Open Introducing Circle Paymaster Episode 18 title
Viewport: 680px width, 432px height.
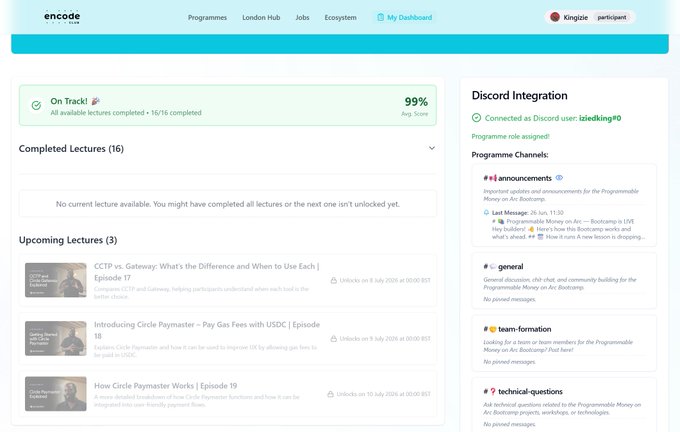click(x=207, y=330)
